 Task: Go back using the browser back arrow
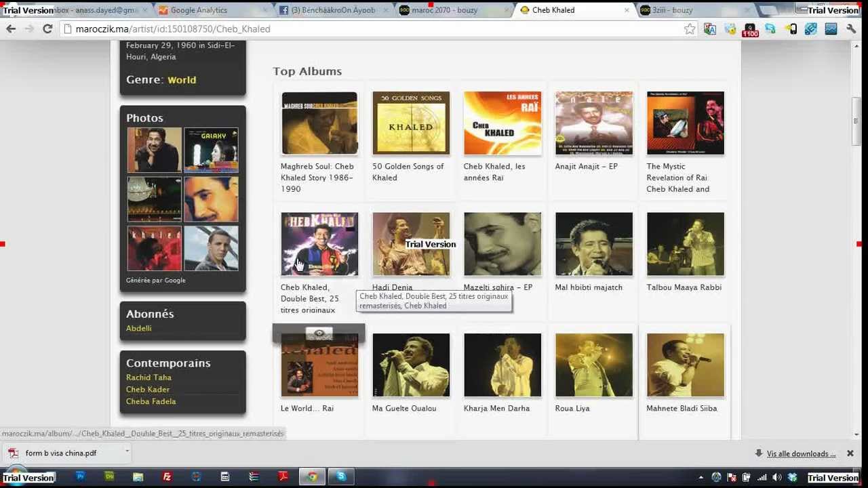click(11, 28)
